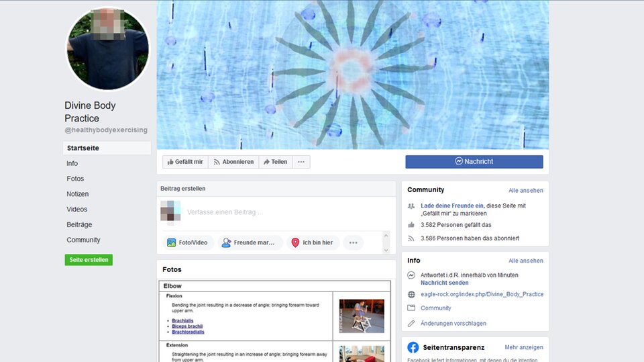644x362 pixels.
Task: Click the globe icon beside website link
Action: click(x=411, y=295)
